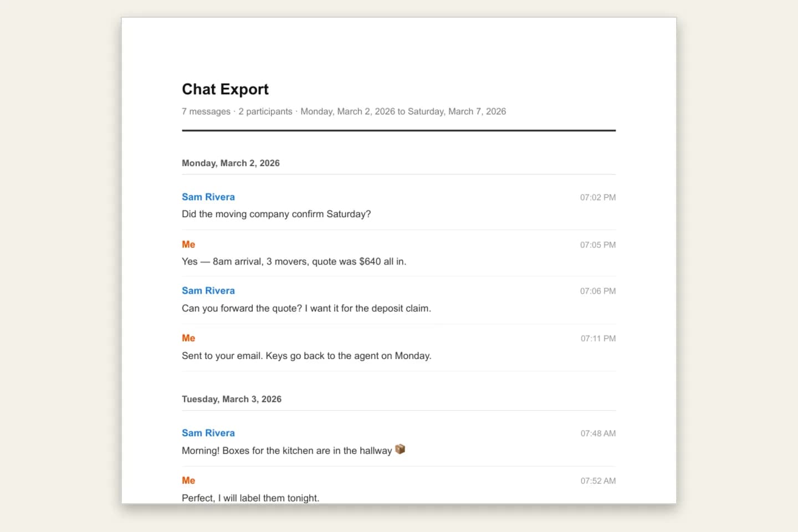
Task: Select 'Did the moving company confirm Saturday?' message
Action: pos(276,214)
